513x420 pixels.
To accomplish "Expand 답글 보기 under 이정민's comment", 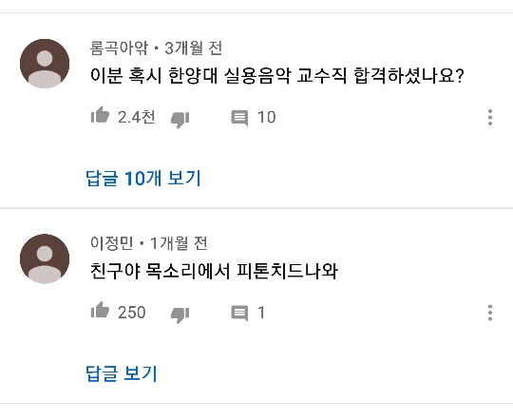I will [122, 373].
